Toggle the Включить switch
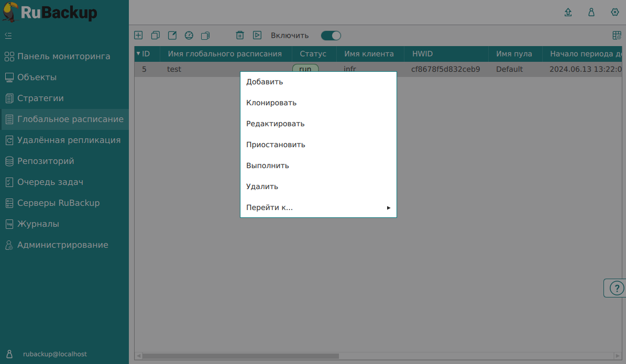 point(331,36)
